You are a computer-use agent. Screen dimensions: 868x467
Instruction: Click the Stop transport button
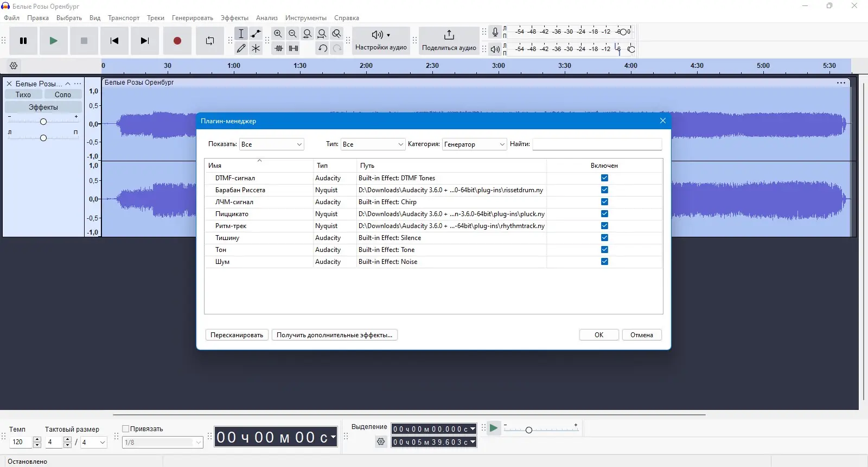(84, 41)
